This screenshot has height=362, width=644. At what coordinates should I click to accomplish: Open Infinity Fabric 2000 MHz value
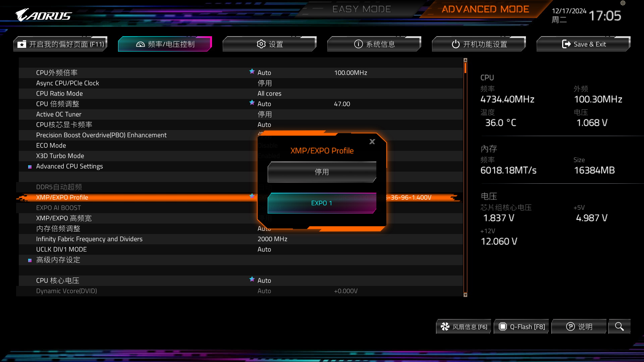272,239
